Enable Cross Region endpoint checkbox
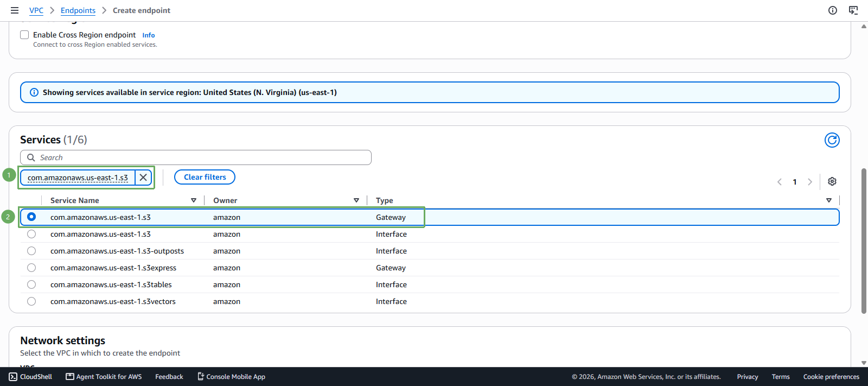Image resolution: width=868 pixels, height=386 pixels. (x=24, y=35)
